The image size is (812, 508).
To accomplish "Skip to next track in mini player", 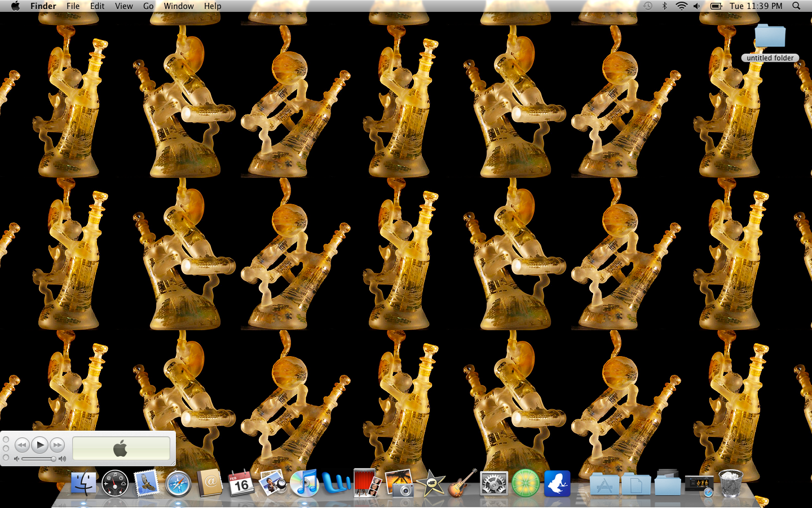I will pos(58,445).
